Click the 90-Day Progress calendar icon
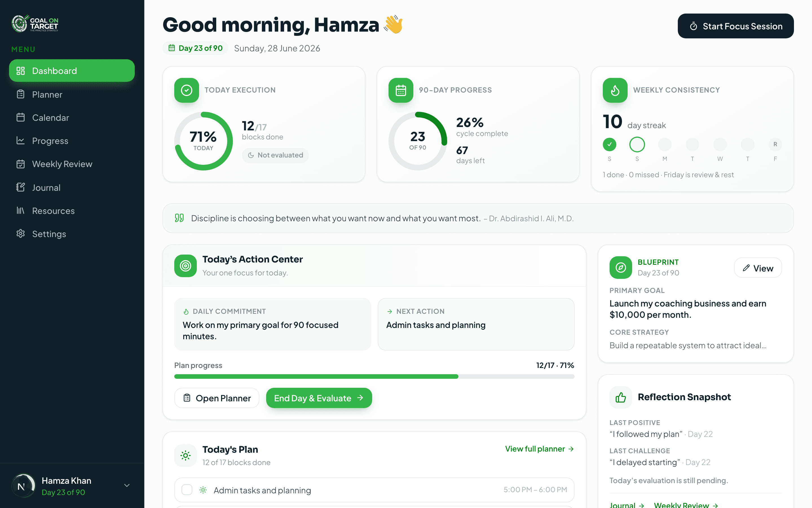Screen dimensions: 812x508 point(401,90)
